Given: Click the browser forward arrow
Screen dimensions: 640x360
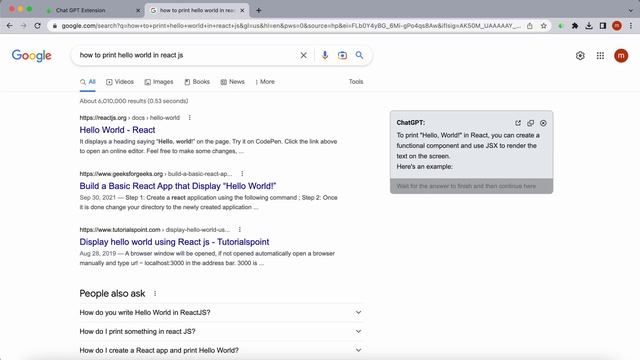Looking at the screenshot, I should click(x=24, y=26).
